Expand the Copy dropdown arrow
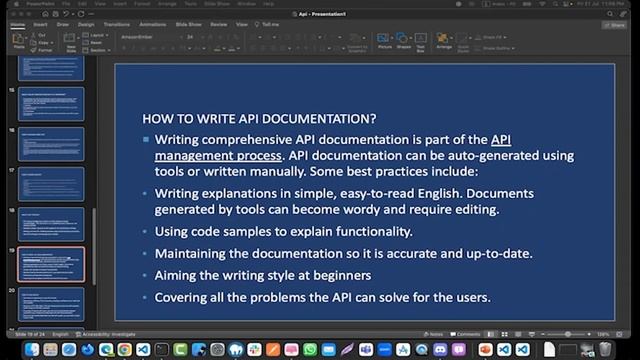Screen dimensions: 640x360 coord(52,43)
